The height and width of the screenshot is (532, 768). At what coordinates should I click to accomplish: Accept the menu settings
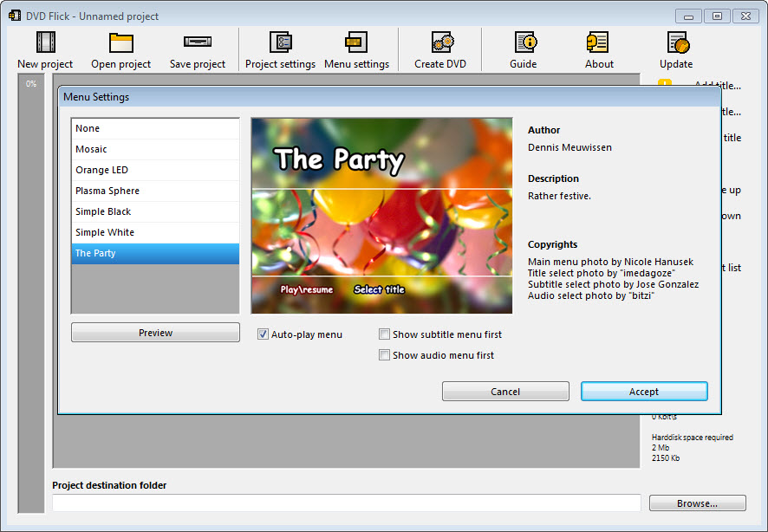(644, 391)
